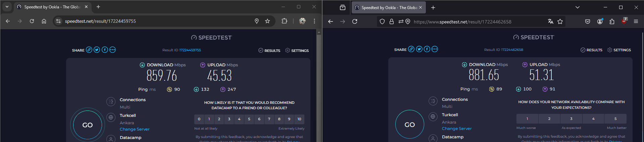The width and height of the screenshot is (644, 142).
Task: Open Chrome three-dot menu
Action: [314, 21]
